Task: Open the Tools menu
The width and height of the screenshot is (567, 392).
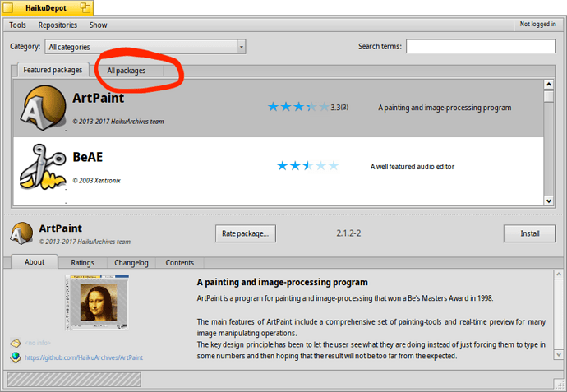Action: (17, 25)
